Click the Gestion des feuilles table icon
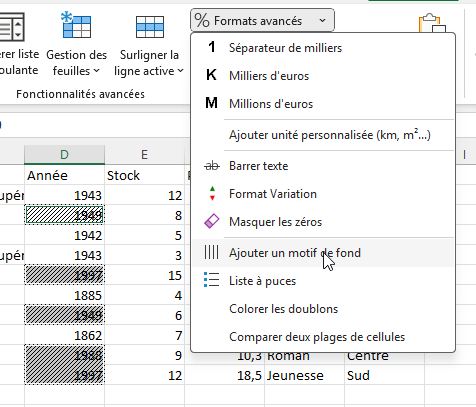Image resolution: width=476 pixels, height=407 pixels. click(76, 25)
